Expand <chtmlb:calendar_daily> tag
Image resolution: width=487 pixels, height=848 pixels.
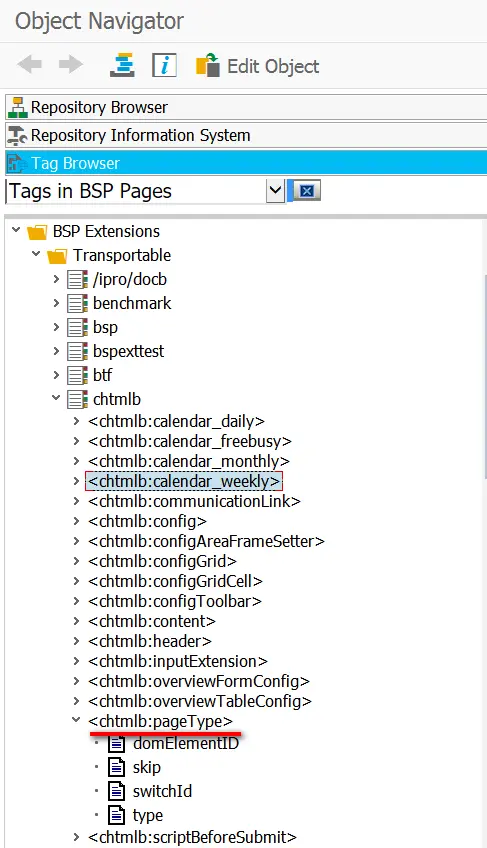(x=76, y=421)
